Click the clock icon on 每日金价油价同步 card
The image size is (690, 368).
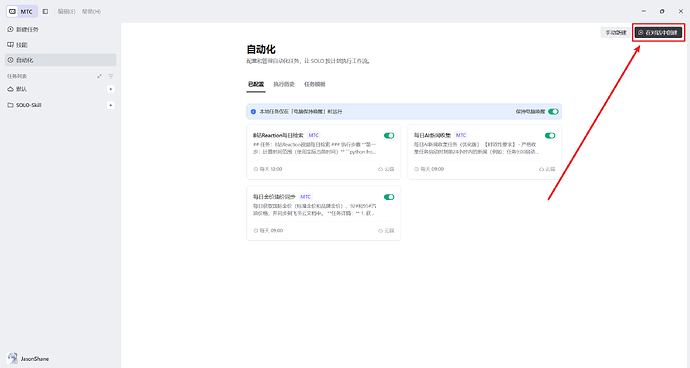pos(256,231)
